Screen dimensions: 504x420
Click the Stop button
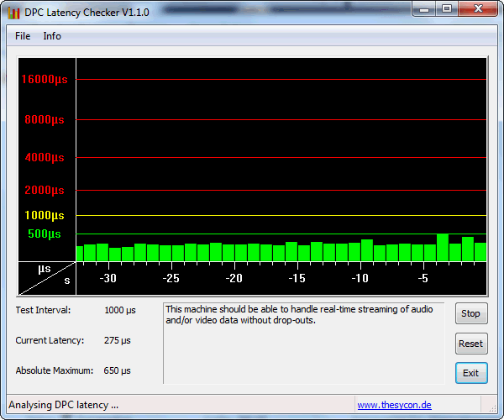click(x=471, y=313)
